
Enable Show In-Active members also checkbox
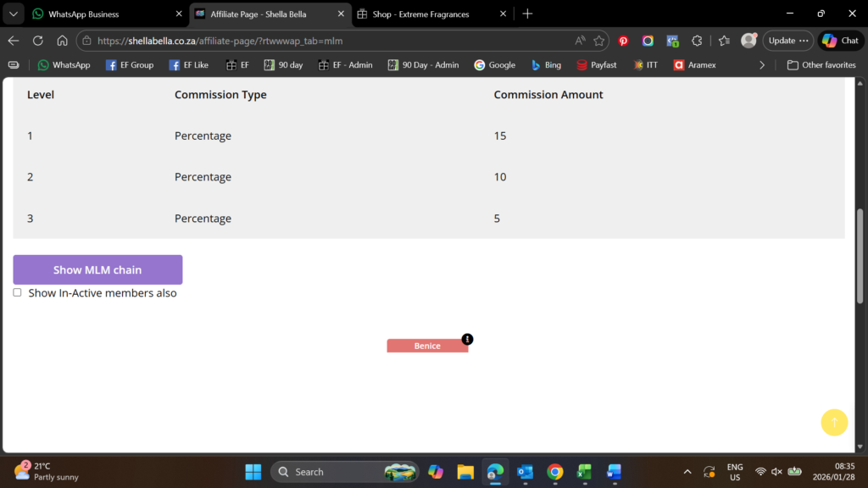tap(17, 292)
